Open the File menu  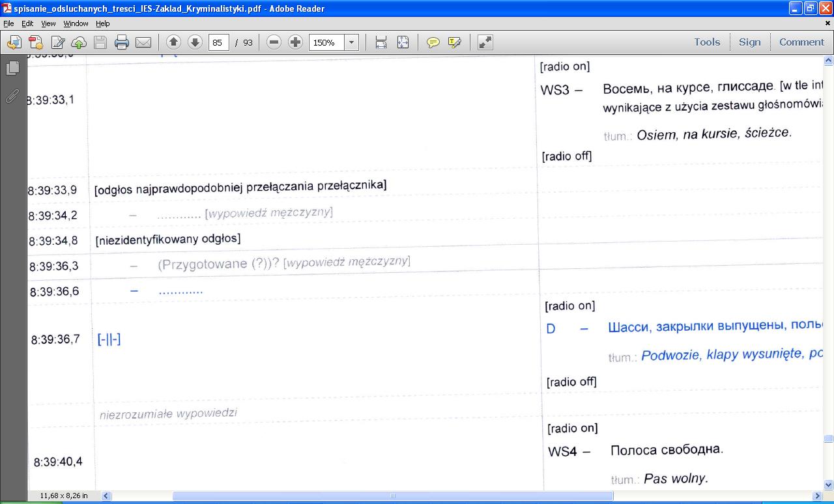coord(8,23)
